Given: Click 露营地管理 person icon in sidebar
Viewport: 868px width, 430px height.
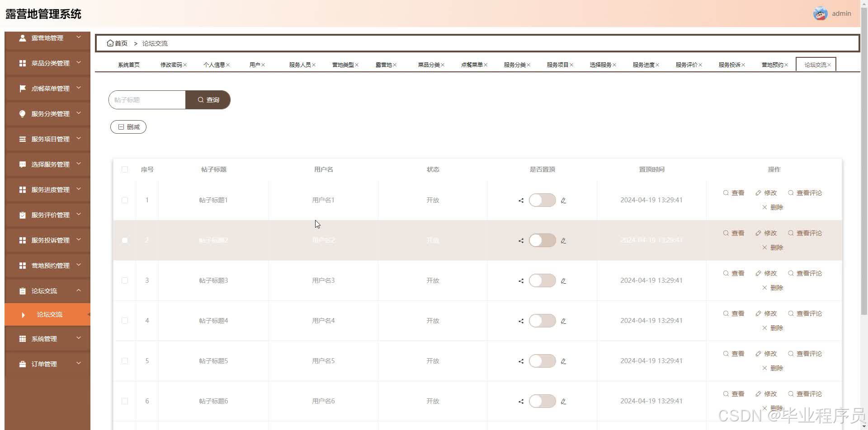Looking at the screenshot, I should coord(22,38).
